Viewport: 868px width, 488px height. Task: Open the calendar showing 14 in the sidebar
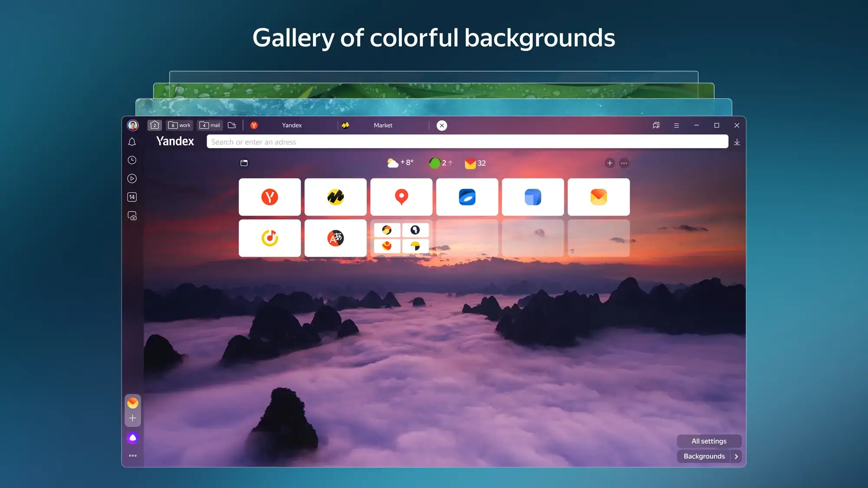pyautogui.click(x=132, y=197)
